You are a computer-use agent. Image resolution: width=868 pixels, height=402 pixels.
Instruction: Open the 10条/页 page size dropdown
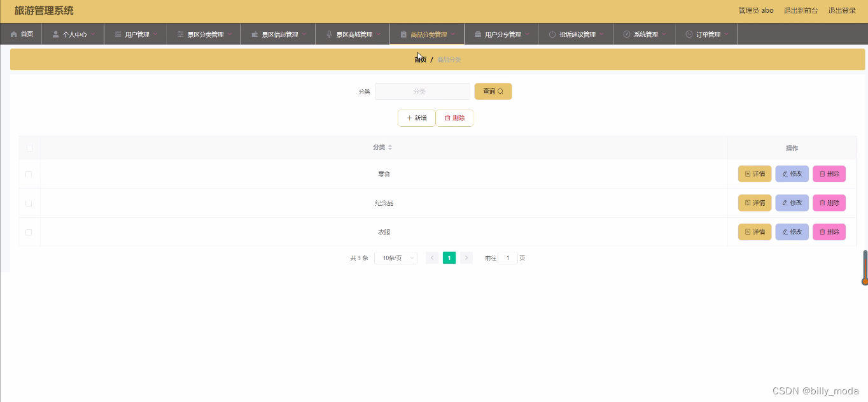click(396, 258)
